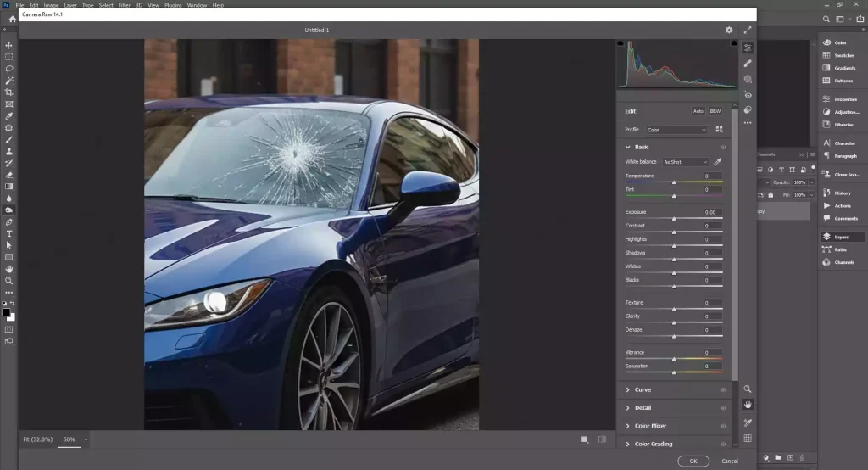This screenshot has width=868, height=470.
Task: Open the Presets overlapping circles icon
Action: click(748, 109)
